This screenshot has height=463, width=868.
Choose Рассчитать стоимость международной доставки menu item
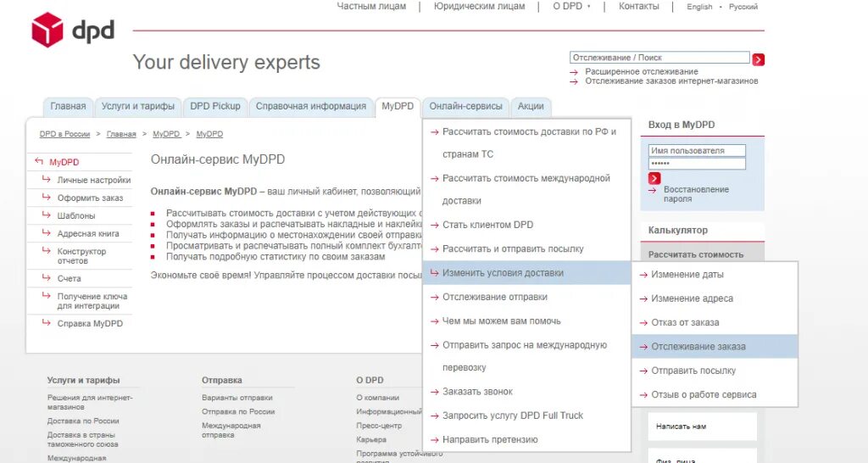click(526, 189)
